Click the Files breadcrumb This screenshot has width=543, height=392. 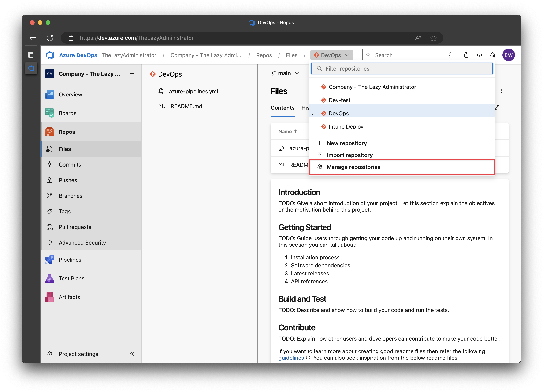point(291,55)
